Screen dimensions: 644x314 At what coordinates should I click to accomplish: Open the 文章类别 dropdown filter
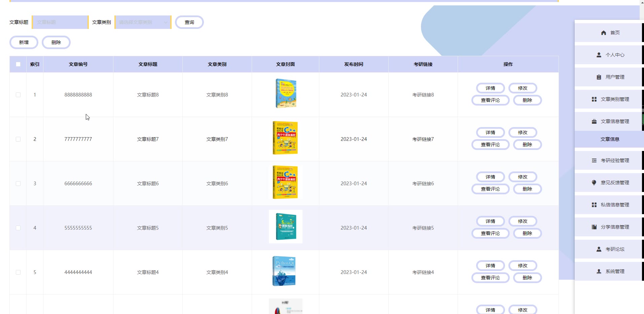[x=143, y=22]
